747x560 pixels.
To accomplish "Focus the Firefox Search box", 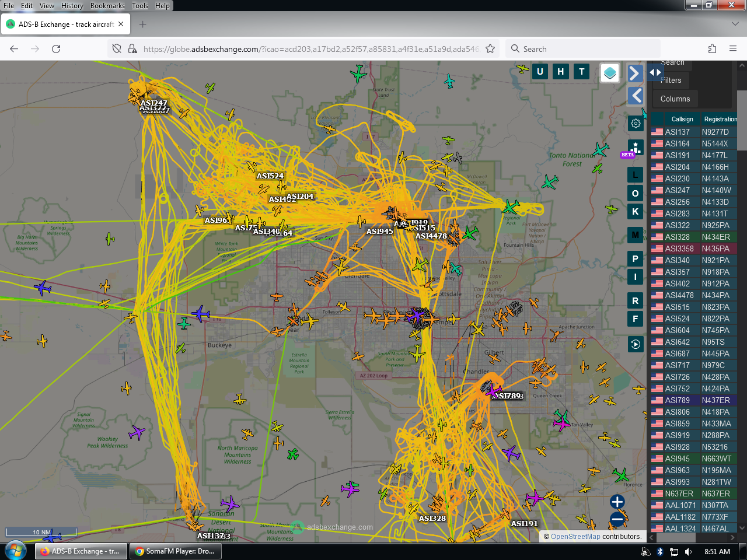I will point(583,49).
